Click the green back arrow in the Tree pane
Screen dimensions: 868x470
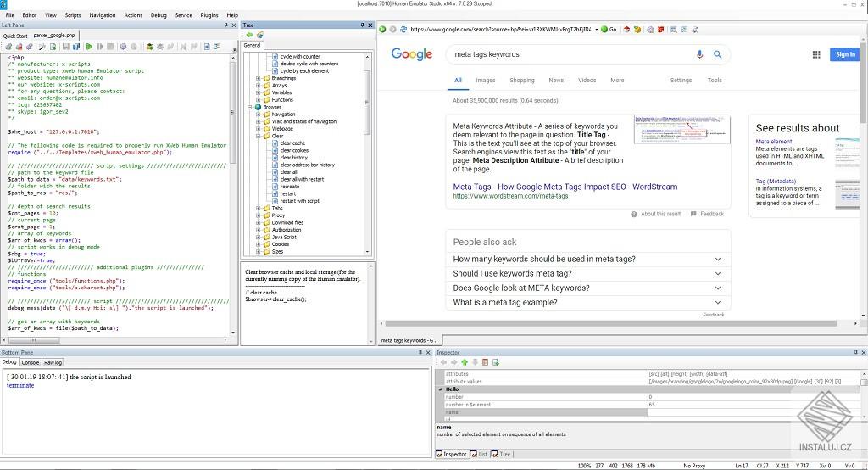coord(250,35)
